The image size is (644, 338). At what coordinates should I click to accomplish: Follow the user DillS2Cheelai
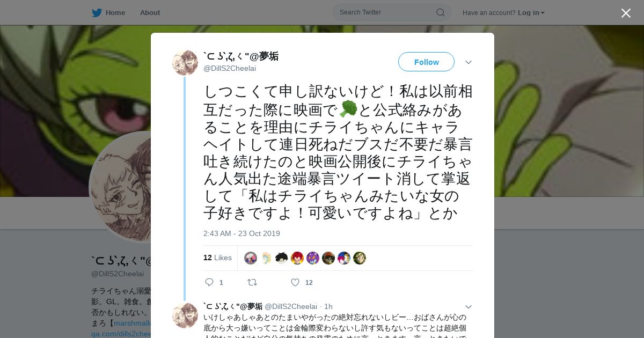[x=426, y=62]
